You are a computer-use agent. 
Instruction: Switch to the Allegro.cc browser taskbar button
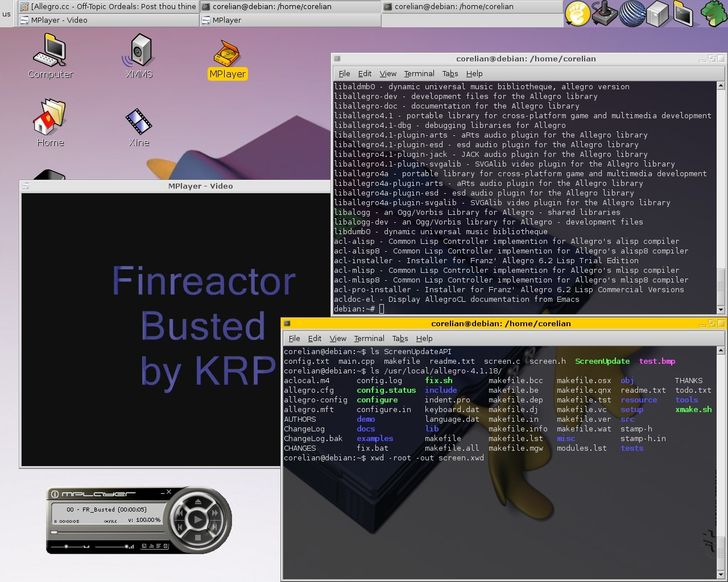tap(108, 6)
